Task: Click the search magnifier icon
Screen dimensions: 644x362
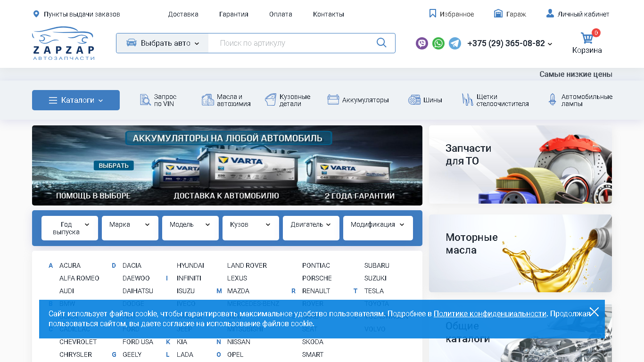Action: [x=381, y=43]
